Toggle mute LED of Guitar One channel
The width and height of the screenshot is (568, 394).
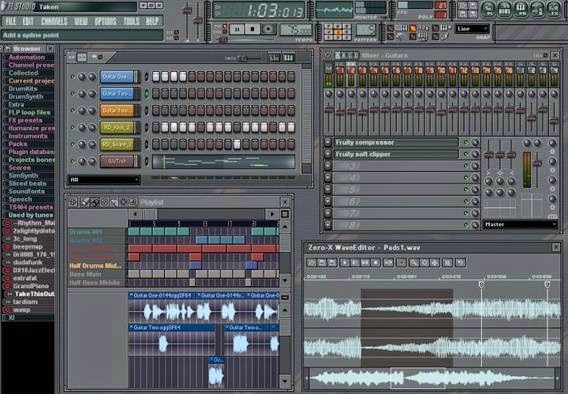point(72,77)
